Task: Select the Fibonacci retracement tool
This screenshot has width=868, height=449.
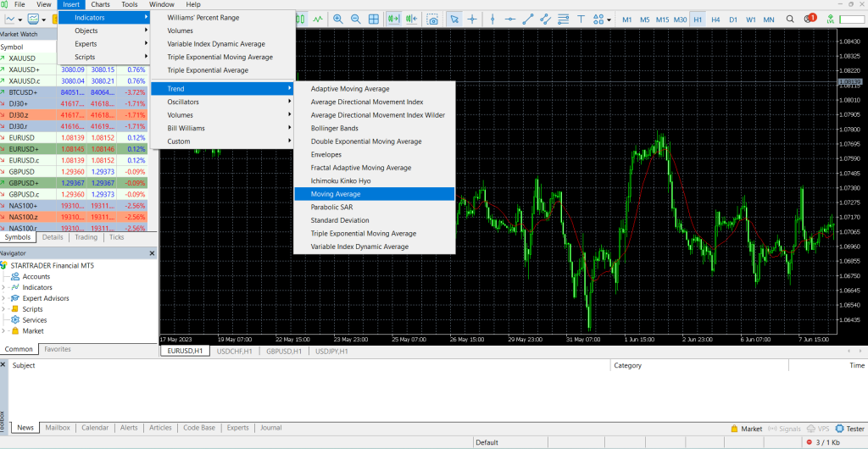Action: click(563, 19)
